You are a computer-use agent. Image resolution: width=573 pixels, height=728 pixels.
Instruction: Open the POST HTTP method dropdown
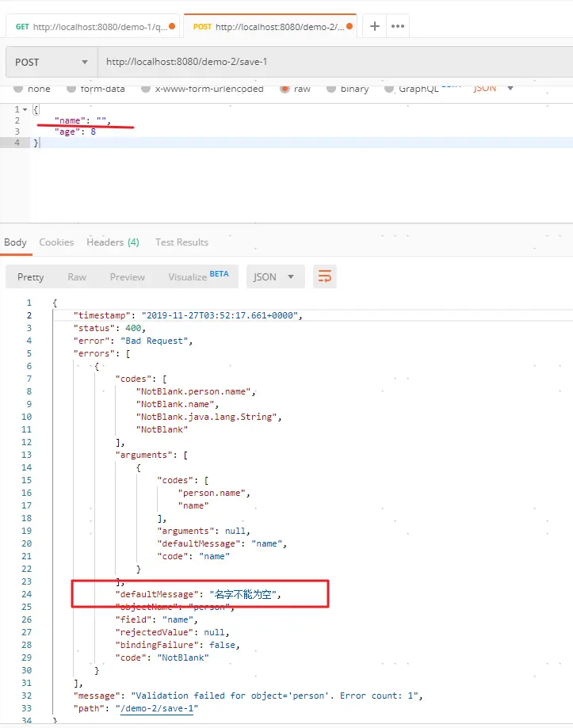coord(52,62)
